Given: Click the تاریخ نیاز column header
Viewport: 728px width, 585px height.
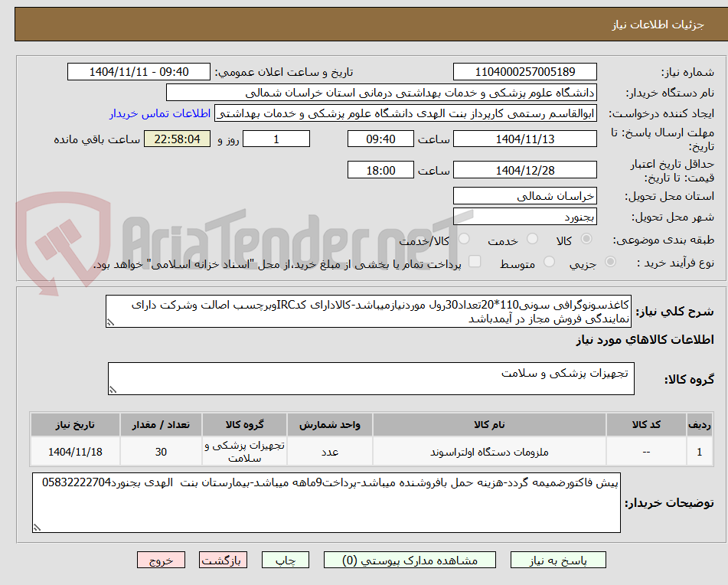Looking at the screenshot, I should (75, 425).
